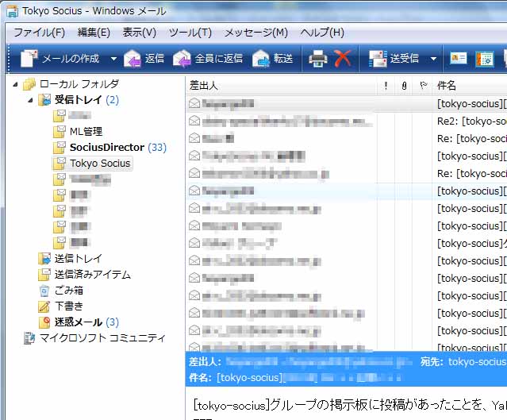
Task: Click the ML管理 folder icon
Action: (60, 131)
